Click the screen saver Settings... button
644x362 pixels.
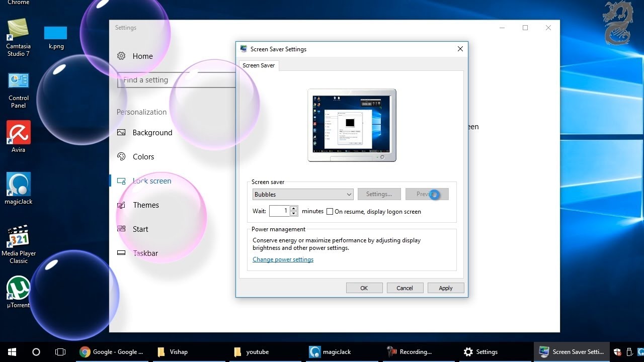379,194
